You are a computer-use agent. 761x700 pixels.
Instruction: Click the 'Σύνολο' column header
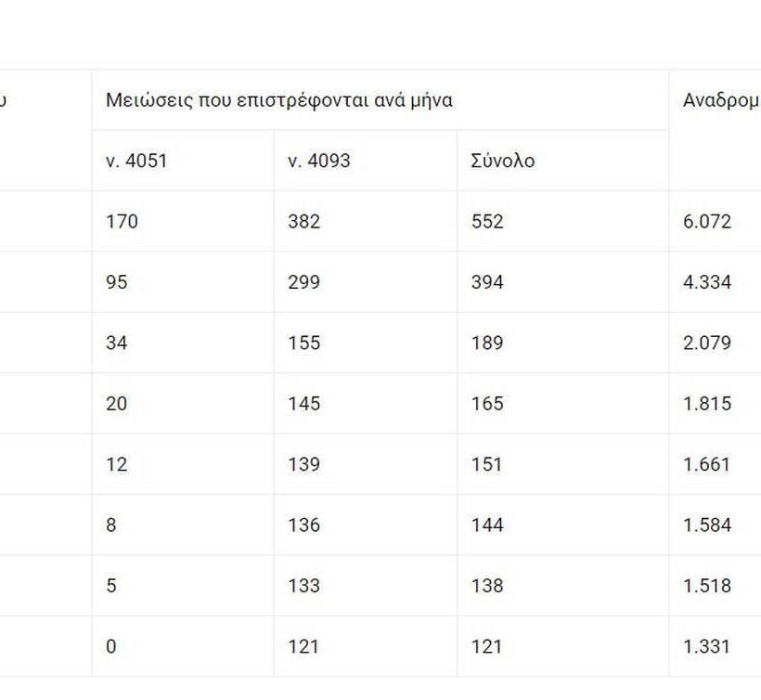(503, 161)
